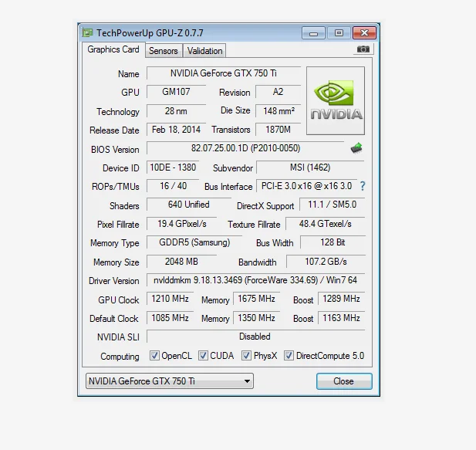
Task: Click the Texture Fillrate value 48.4 GTexel/s
Action: (x=325, y=224)
